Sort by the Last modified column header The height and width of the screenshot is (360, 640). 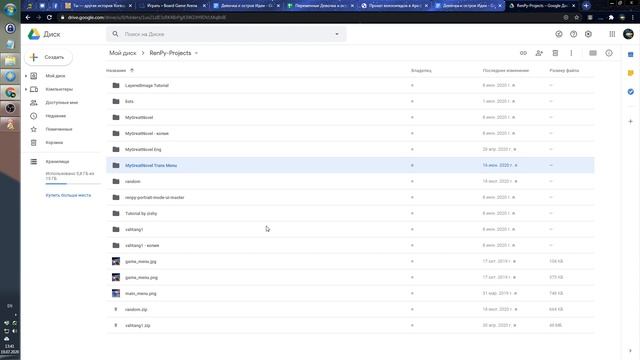click(506, 70)
